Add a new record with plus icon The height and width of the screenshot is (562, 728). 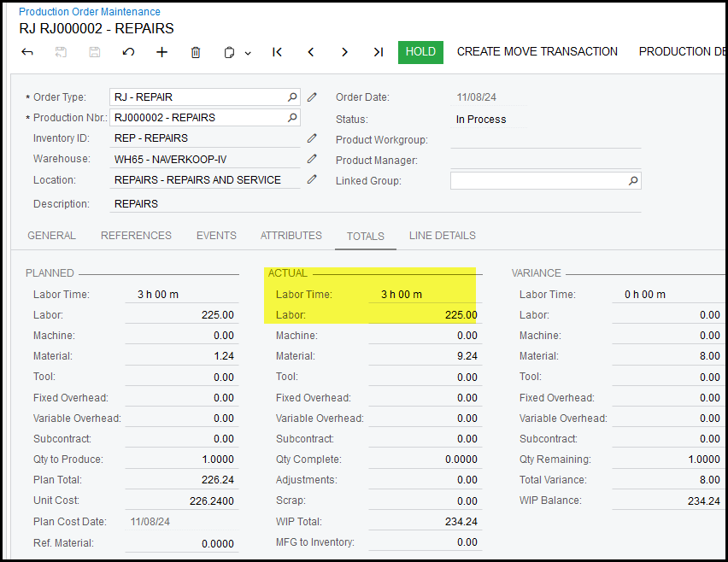click(161, 52)
